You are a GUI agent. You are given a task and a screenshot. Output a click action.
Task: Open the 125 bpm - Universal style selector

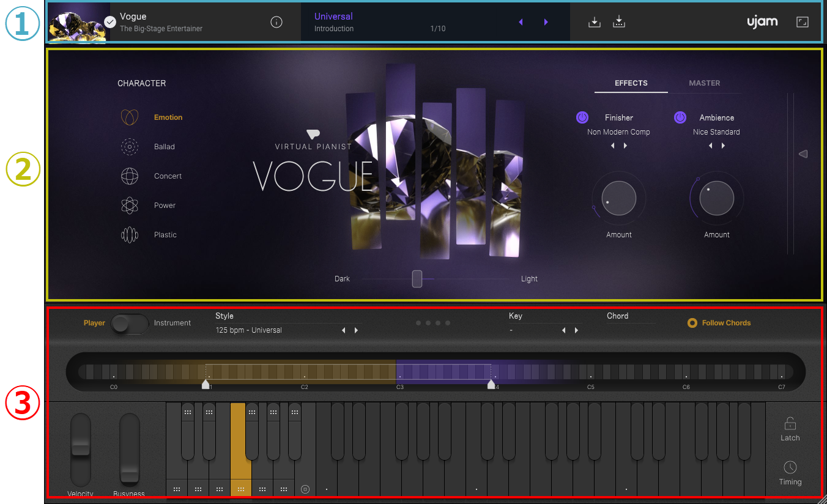[x=249, y=330]
